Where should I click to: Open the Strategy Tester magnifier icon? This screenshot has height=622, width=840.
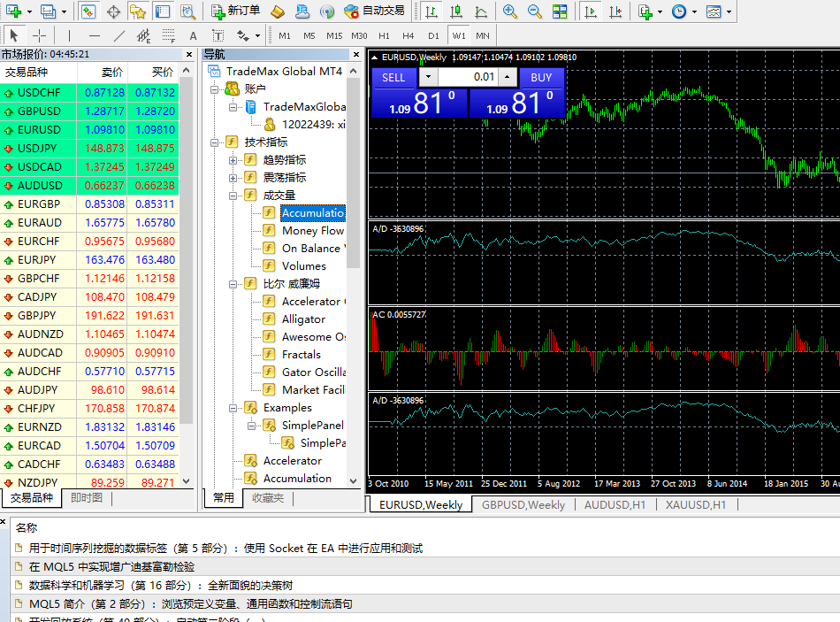(x=187, y=12)
